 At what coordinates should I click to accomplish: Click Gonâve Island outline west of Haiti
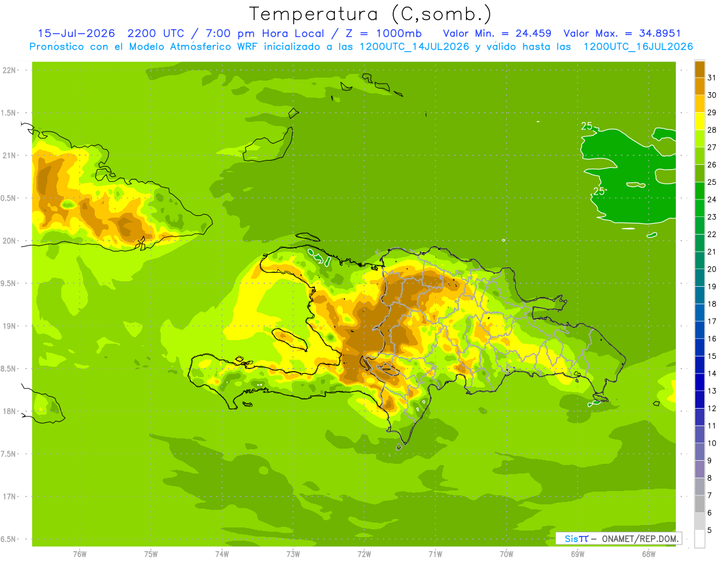[x=290, y=339]
